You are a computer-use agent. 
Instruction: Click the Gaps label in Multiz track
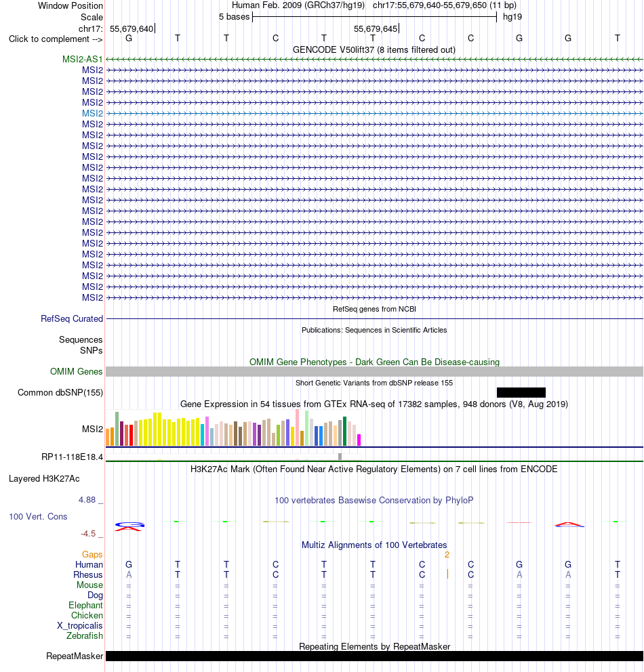tap(92, 554)
